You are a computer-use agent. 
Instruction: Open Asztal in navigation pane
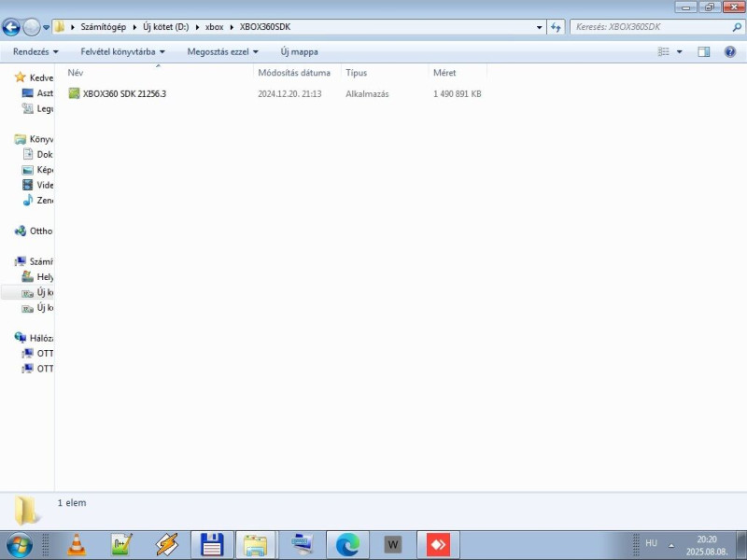click(x=37, y=92)
